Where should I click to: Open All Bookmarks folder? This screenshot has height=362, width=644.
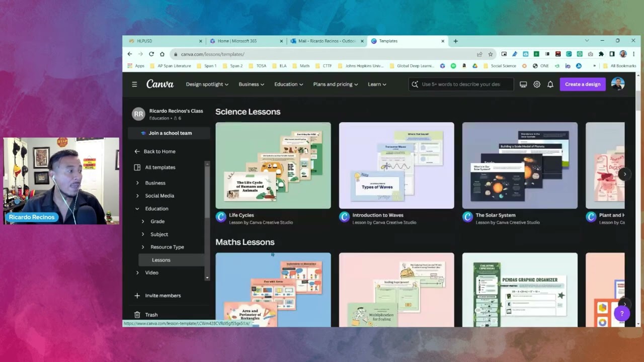coord(619,66)
